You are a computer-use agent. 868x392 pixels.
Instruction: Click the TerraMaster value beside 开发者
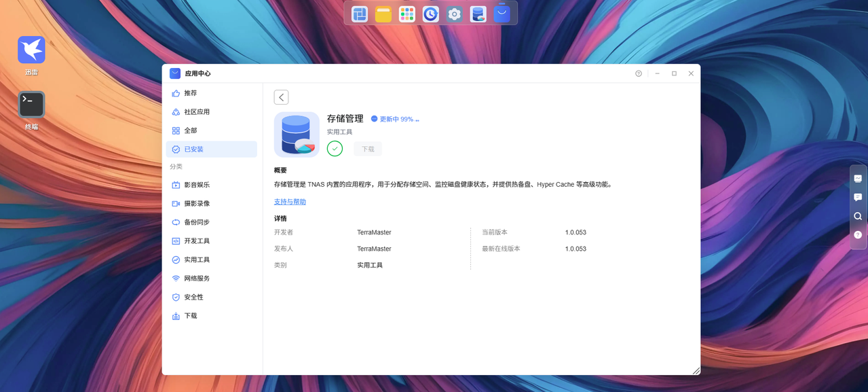point(374,232)
